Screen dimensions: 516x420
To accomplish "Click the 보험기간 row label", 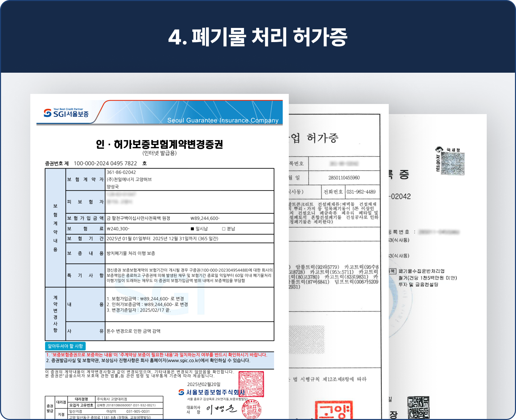I will click(85, 239).
